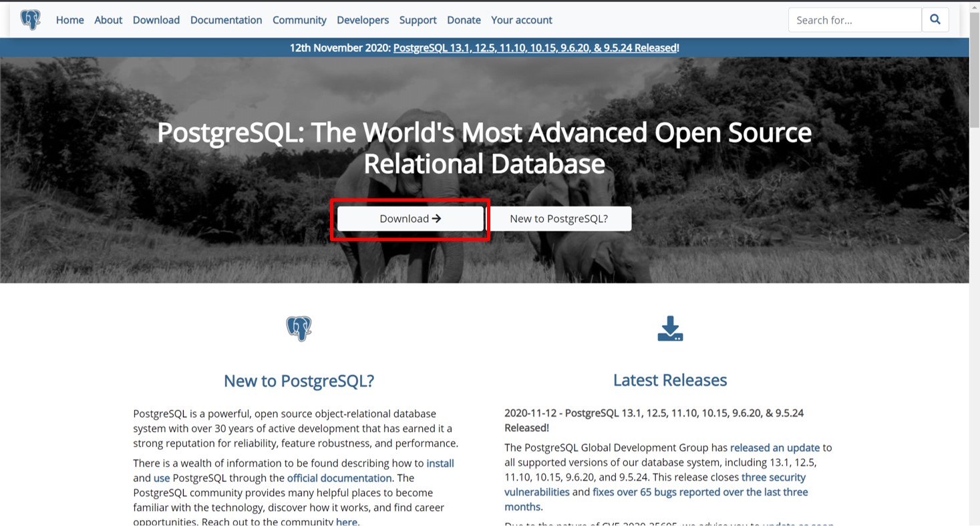Image resolution: width=980 pixels, height=526 pixels.
Task: Open the release announcement banner link
Action: pos(534,47)
